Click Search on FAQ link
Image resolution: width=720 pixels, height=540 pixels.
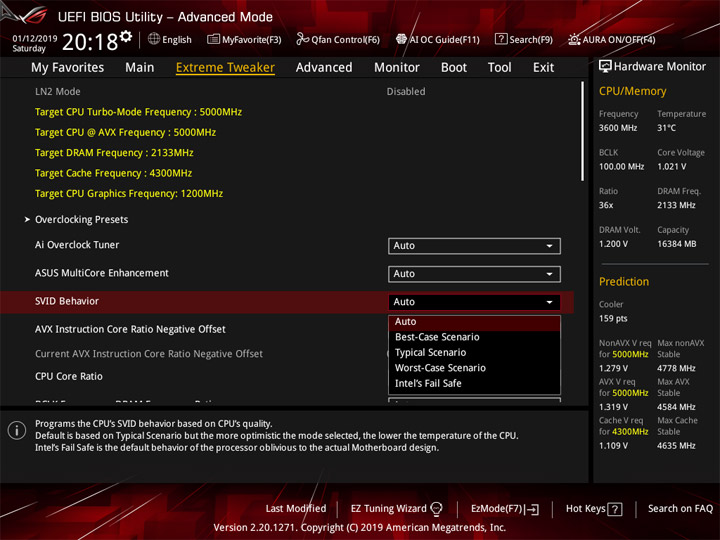681,509
